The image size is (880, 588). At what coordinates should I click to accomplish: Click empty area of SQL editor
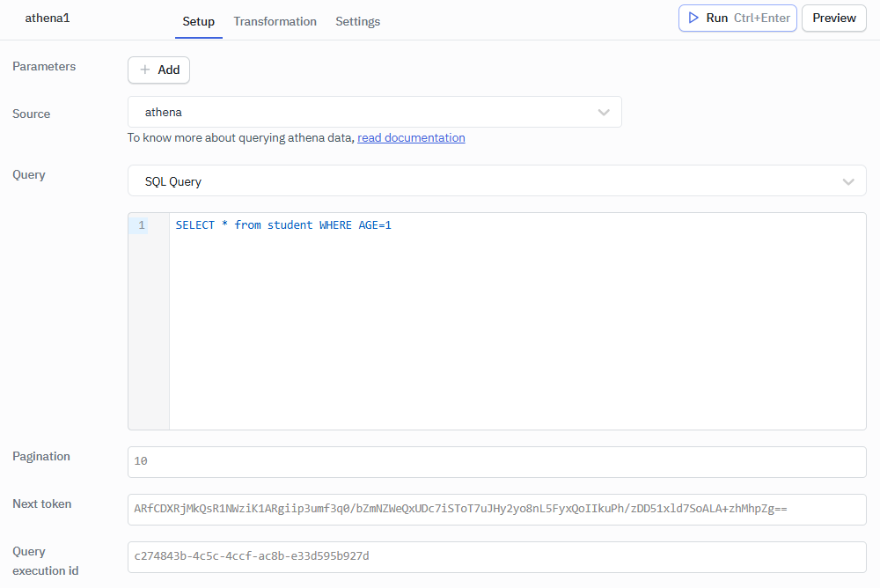point(517,343)
